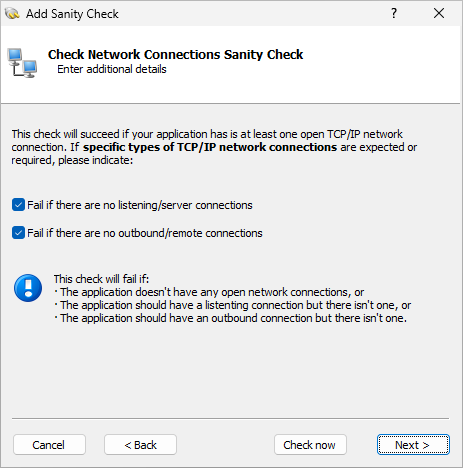463x468 pixels.
Task: Open help with the question mark button
Action: point(394,13)
